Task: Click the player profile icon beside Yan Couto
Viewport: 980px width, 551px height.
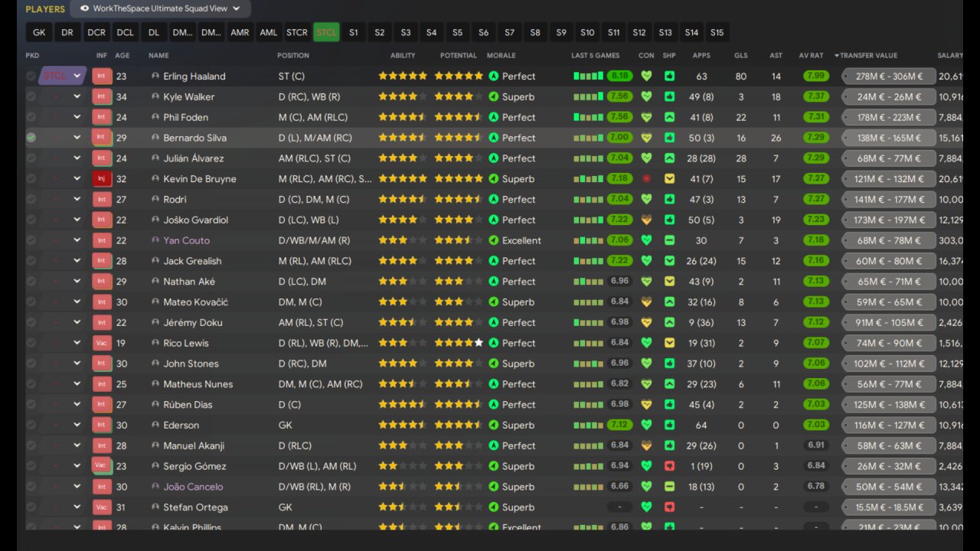Action: point(155,240)
